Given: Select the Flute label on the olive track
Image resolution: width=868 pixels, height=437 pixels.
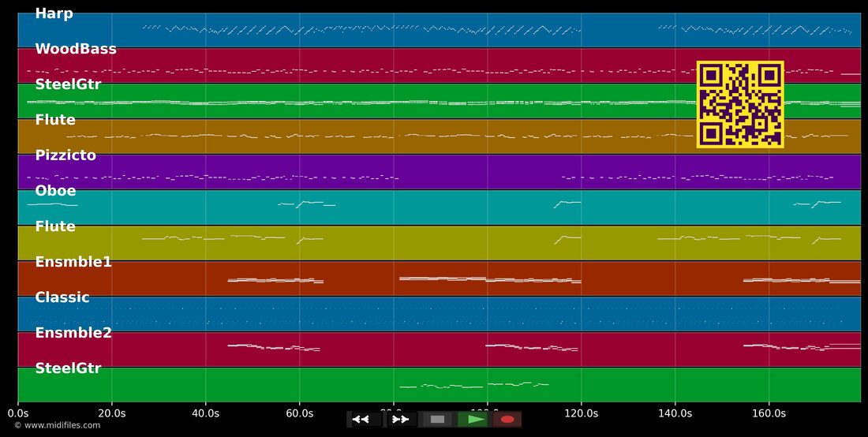Looking at the screenshot, I should [x=55, y=226].
